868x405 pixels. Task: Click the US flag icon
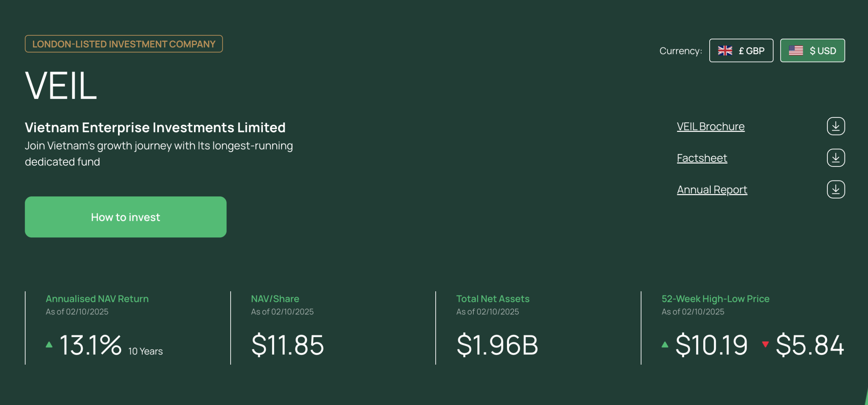pos(796,51)
